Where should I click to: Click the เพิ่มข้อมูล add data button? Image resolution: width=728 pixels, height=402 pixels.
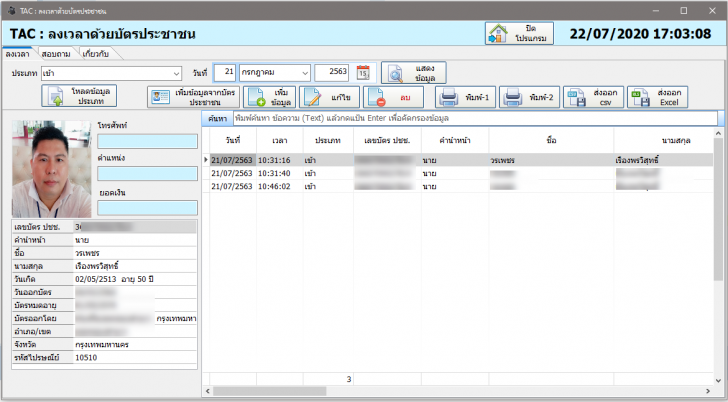269,97
